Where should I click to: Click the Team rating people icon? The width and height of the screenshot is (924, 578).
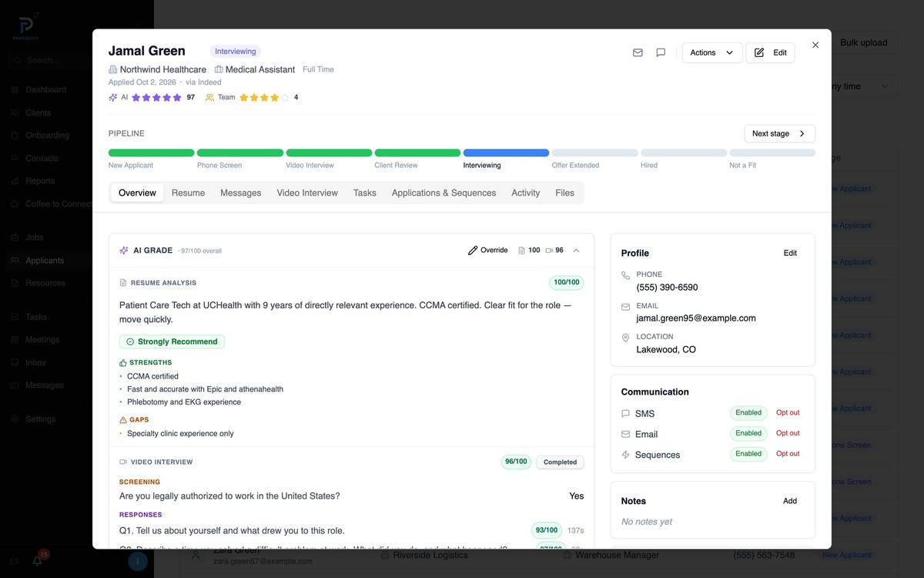coord(209,97)
